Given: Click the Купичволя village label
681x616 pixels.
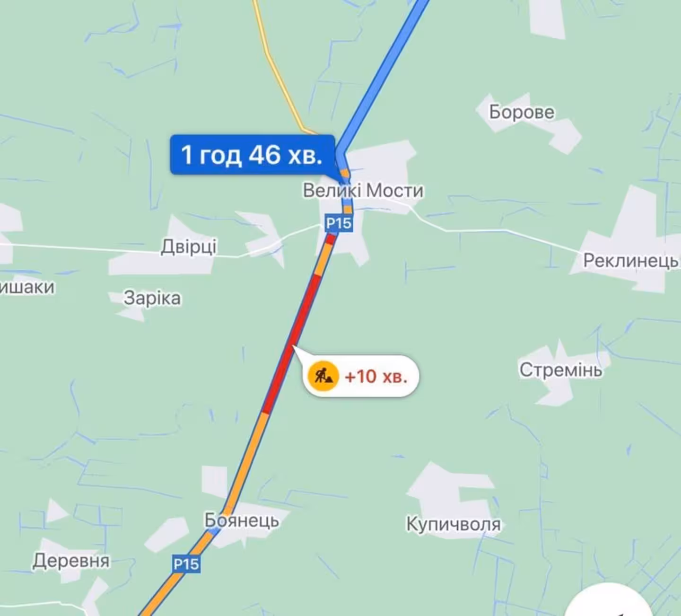Looking at the screenshot, I should tap(454, 524).
